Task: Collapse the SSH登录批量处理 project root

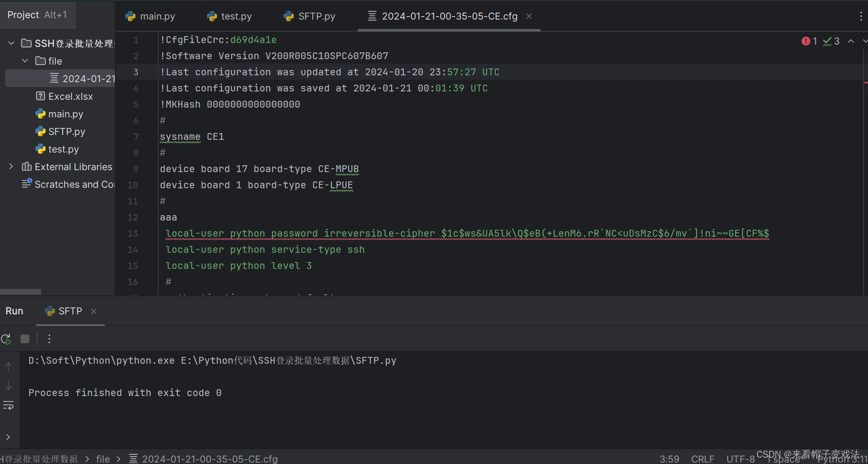Action: [11, 43]
